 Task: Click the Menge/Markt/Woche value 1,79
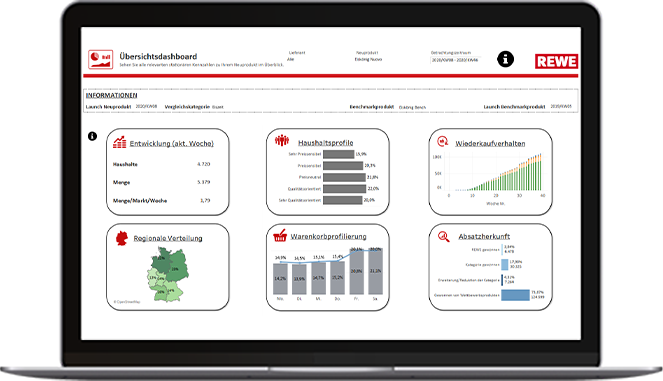pyautogui.click(x=205, y=200)
